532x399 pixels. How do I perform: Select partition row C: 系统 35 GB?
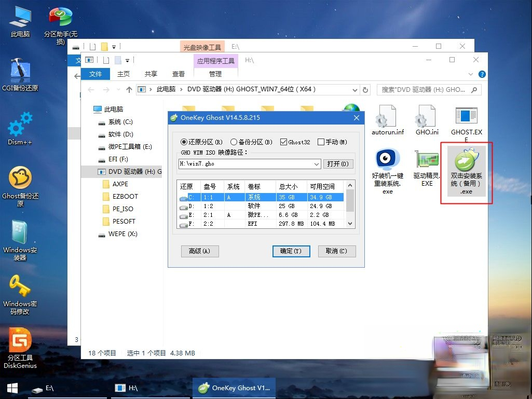point(261,197)
